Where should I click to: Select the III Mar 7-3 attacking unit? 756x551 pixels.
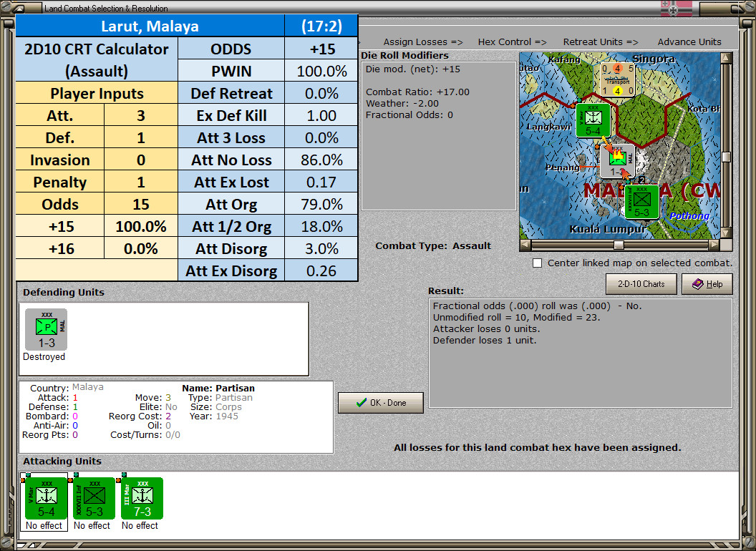[142, 498]
